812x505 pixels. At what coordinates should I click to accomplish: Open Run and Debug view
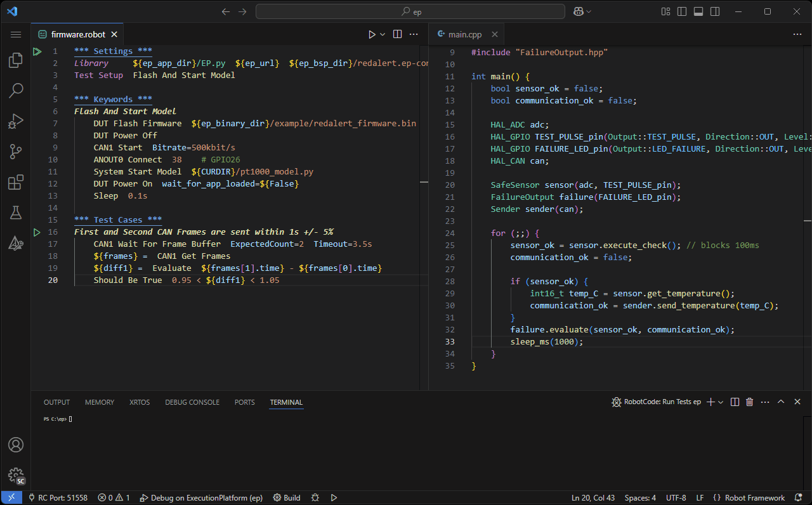16,121
